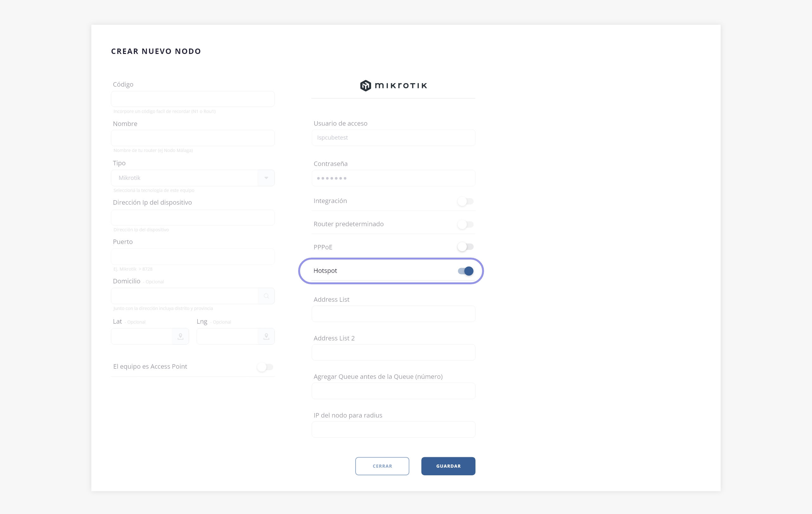Focus the Código input field
Screen dimensions: 812x514
point(193,99)
